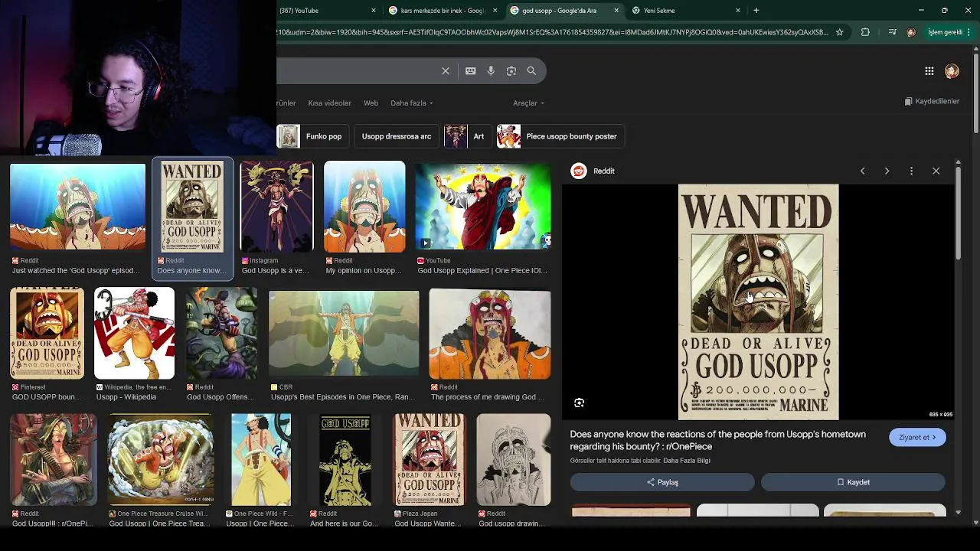980x551 pixels.
Task: Open the media control icon in the toolbar
Action: [892, 32]
